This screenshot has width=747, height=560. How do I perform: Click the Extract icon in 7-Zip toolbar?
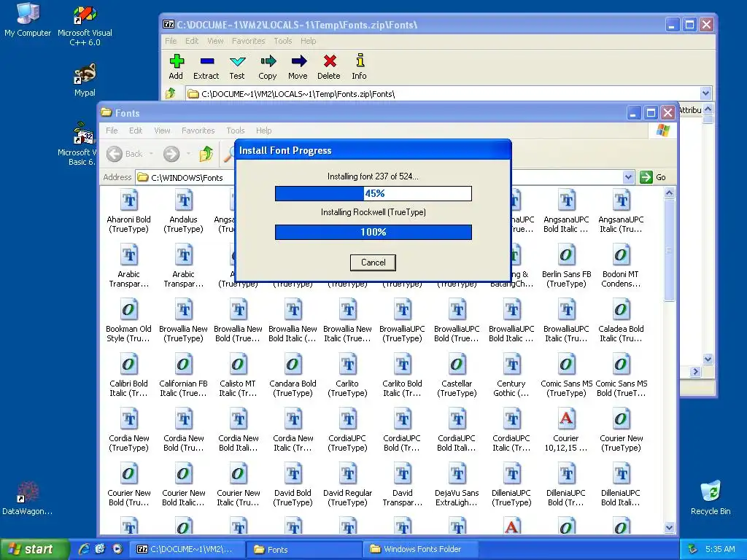[206, 61]
